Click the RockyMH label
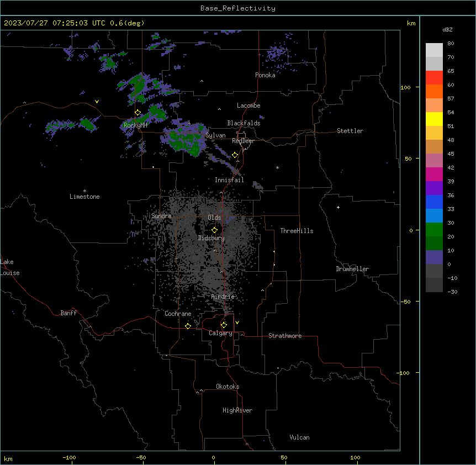This screenshot has width=476, height=465. coord(135,125)
